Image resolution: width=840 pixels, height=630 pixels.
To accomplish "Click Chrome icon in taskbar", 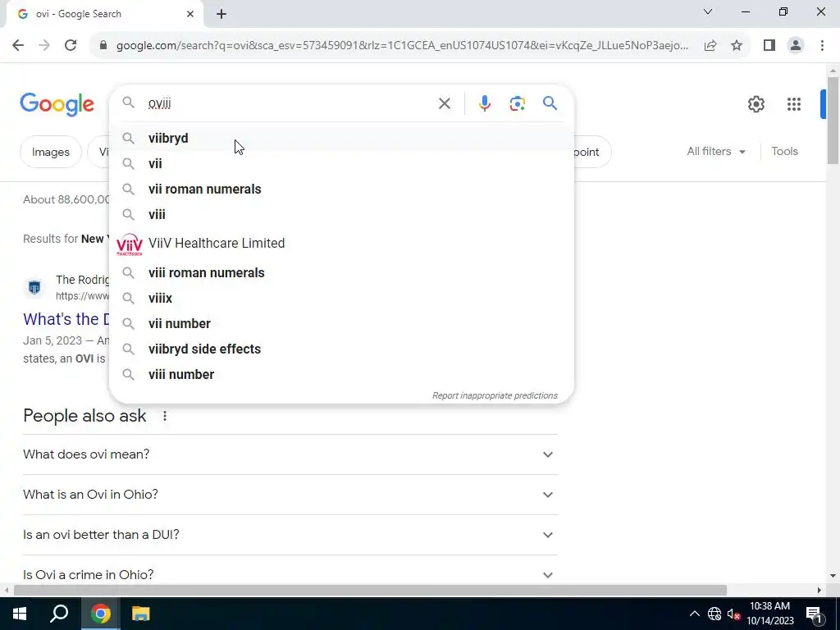I will 100,614.
